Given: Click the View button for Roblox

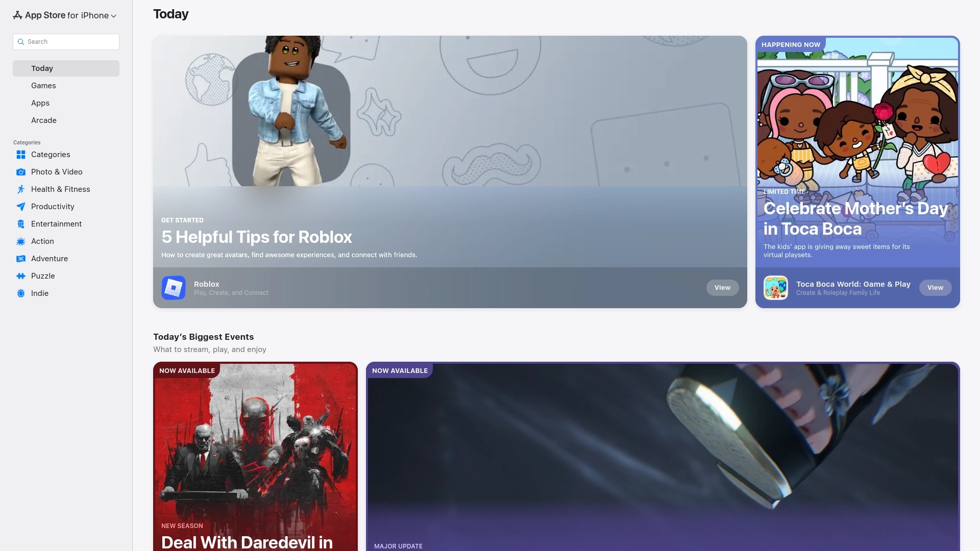Looking at the screenshot, I should 722,288.
